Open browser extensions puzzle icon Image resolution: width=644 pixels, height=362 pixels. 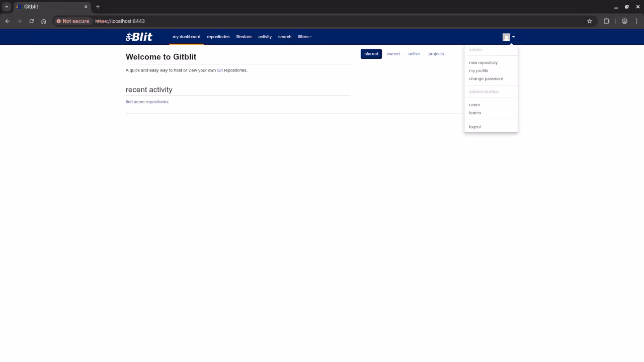click(606, 21)
